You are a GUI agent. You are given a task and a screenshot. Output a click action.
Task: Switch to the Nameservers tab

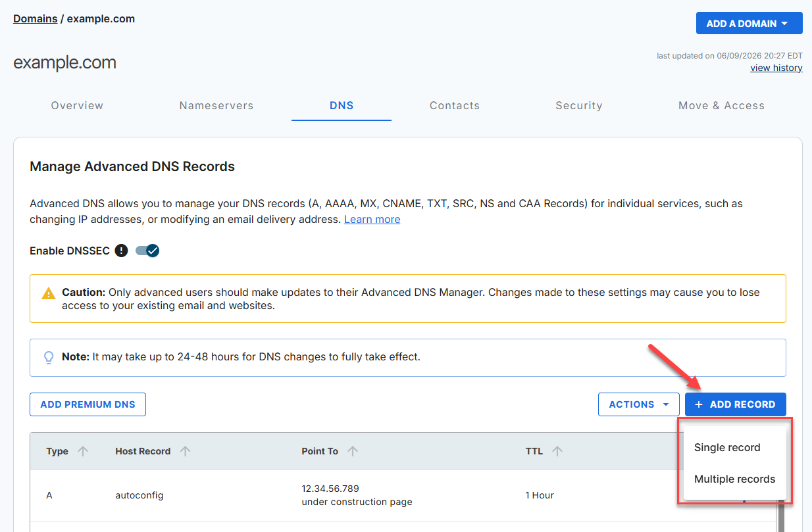[216, 105]
